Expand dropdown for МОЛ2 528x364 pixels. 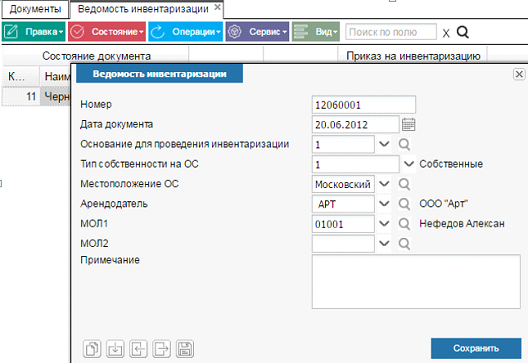[x=384, y=243]
